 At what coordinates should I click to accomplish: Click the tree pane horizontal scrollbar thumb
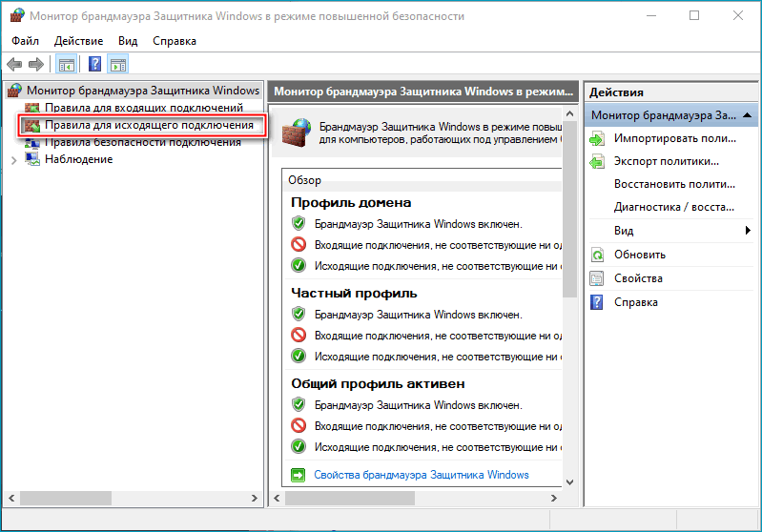click(66, 498)
